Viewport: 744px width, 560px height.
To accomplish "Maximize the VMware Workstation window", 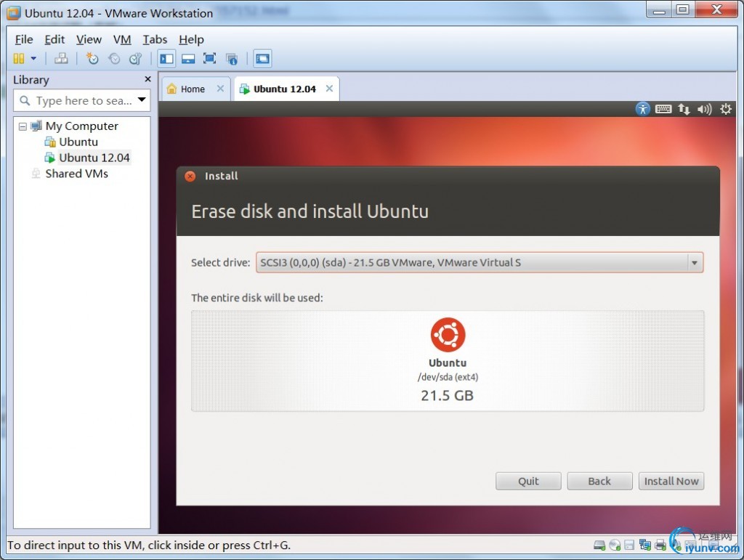I will click(683, 9).
